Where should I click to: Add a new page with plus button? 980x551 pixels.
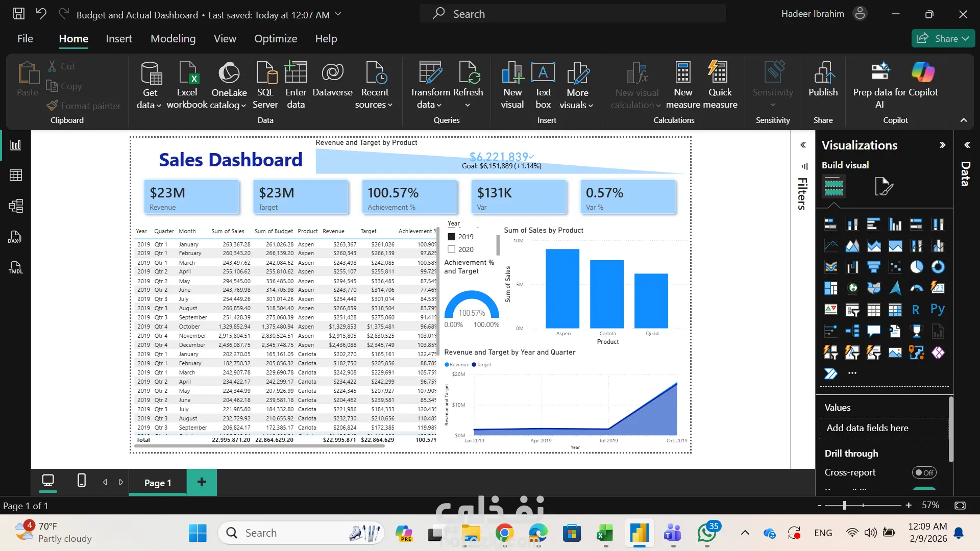pos(202,482)
